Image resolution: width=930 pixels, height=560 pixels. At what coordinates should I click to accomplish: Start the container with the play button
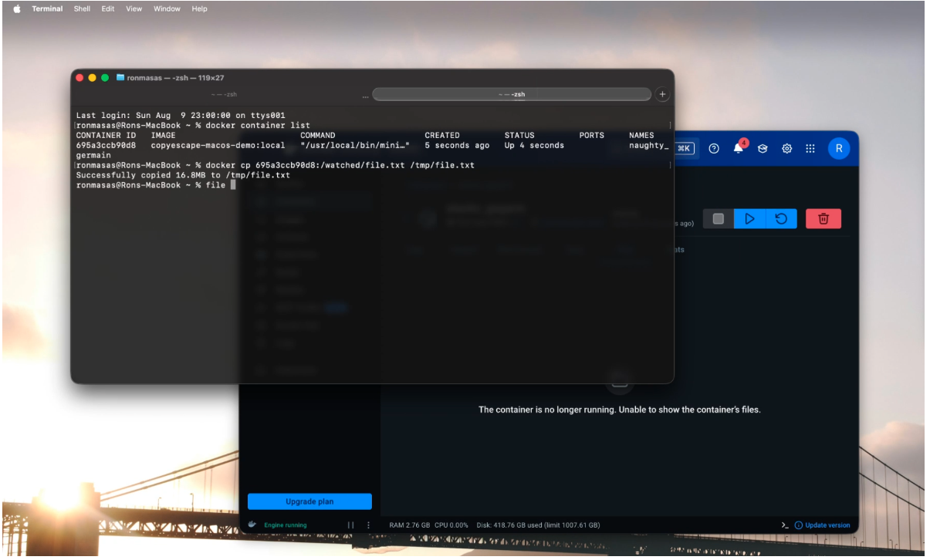pyautogui.click(x=749, y=219)
